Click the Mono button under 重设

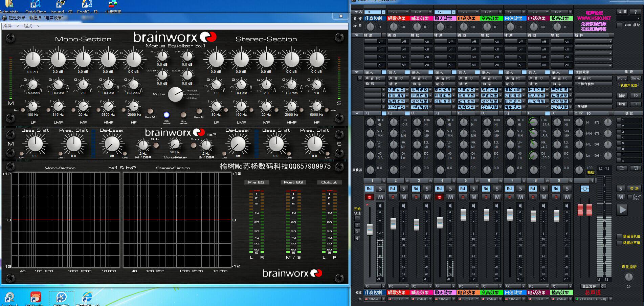pos(622,78)
